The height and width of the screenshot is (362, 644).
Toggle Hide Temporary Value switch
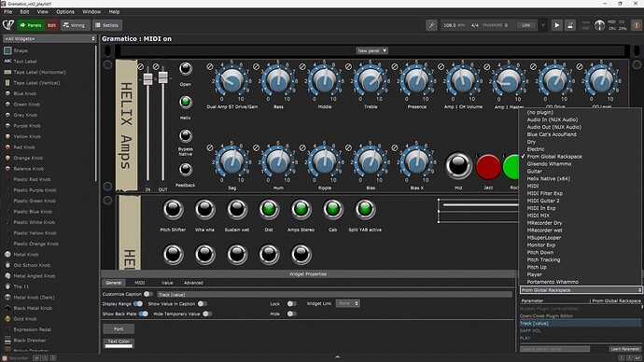[207, 313]
